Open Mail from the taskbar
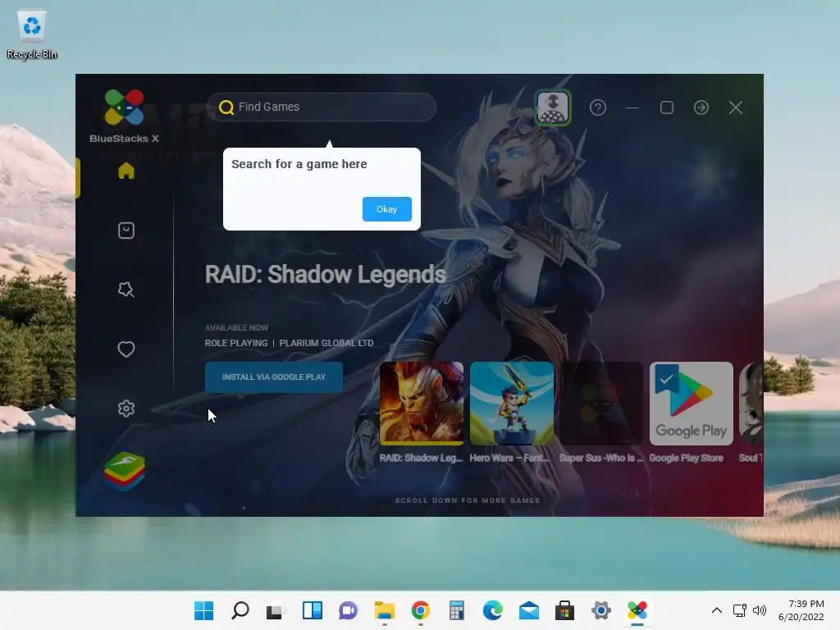 [529, 610]
